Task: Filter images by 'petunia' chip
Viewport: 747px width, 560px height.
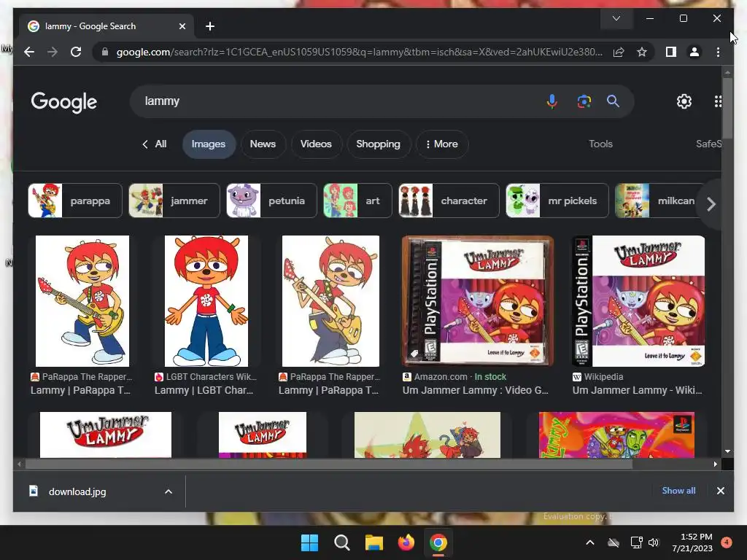Action: 271,201
